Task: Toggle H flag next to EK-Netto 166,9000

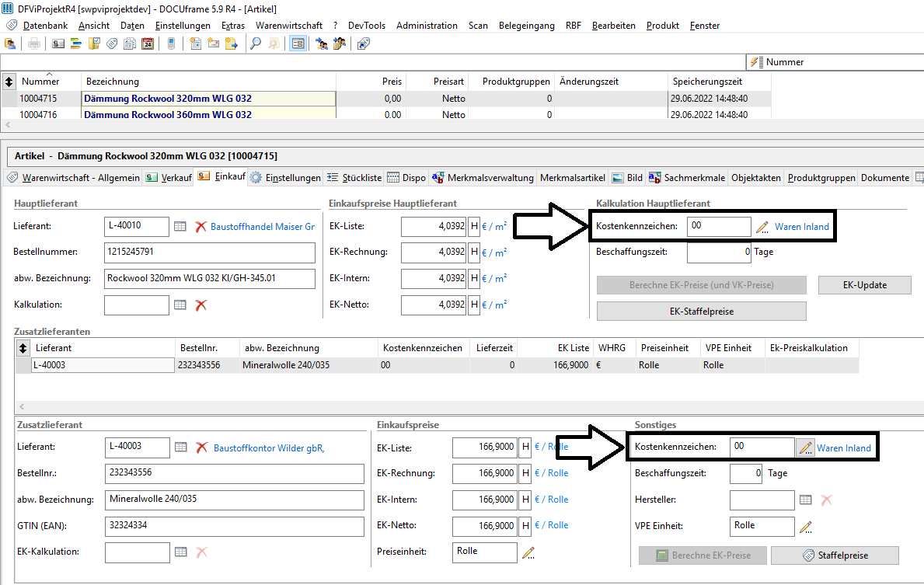Action: pyautogui.click(x=525, y=525)
